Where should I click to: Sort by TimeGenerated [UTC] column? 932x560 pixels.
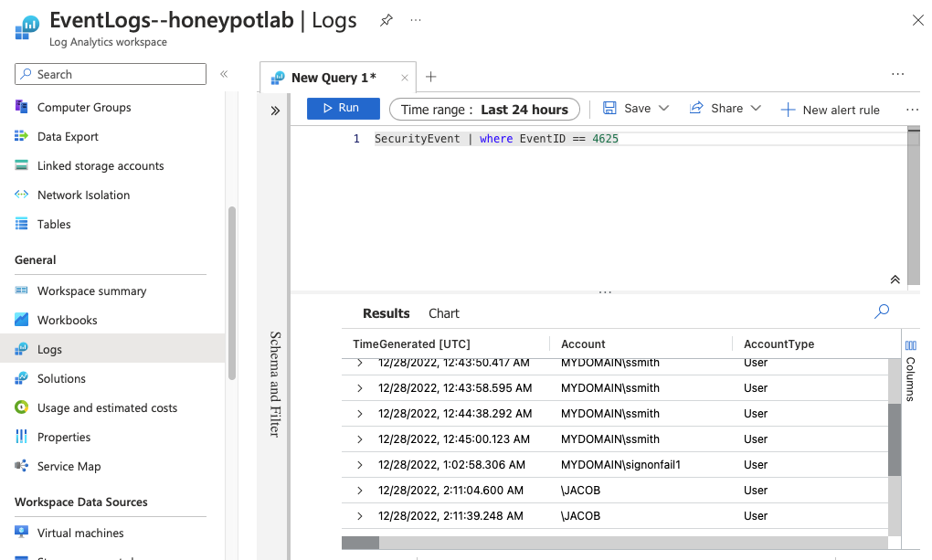[x=411, y=343]
